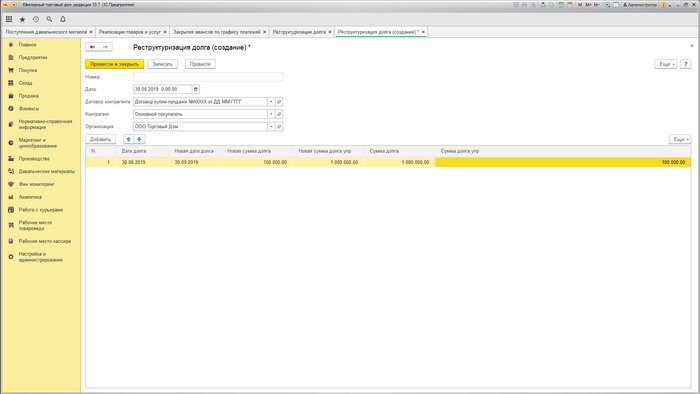Expand the Договор контрагента dropdown
The height and width of the screenshot is (394, 700).
pos(271,102)
